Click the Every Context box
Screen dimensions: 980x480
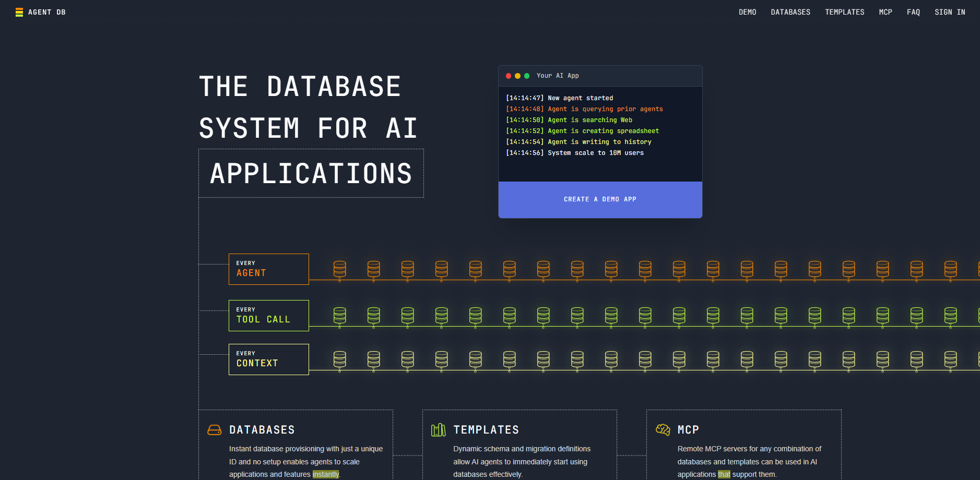[x=268, y=359]
